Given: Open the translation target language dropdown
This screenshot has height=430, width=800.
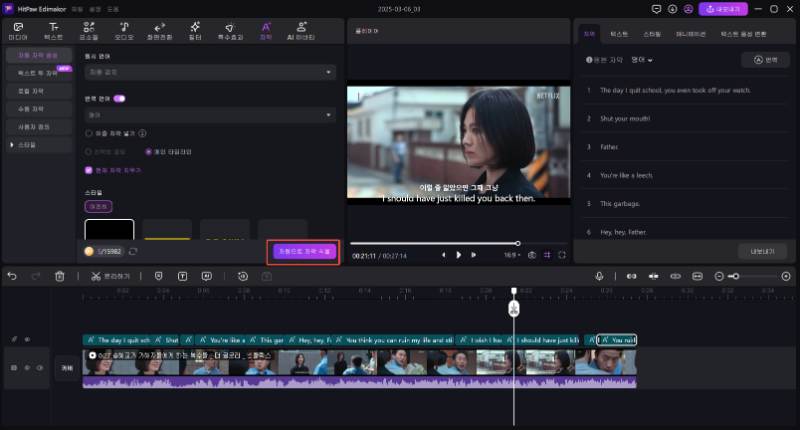Looking at the screenshot, I should 209,115.
